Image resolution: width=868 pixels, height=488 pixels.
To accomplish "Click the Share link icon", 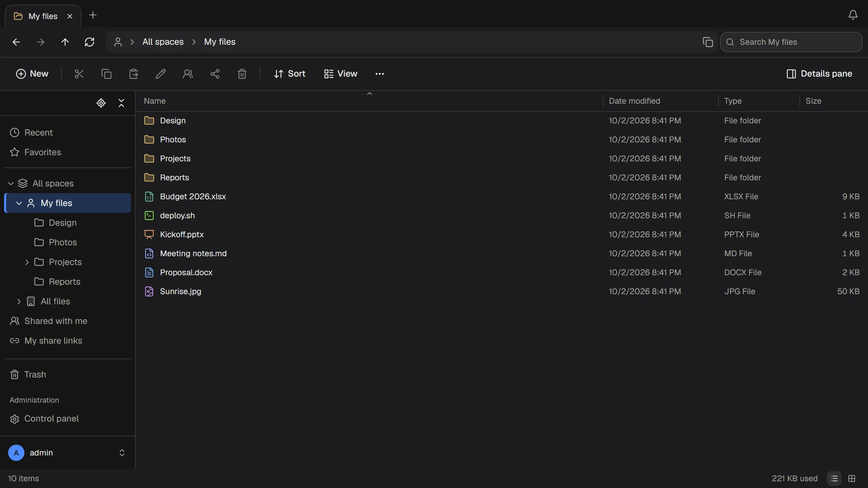I will [215, 74].
